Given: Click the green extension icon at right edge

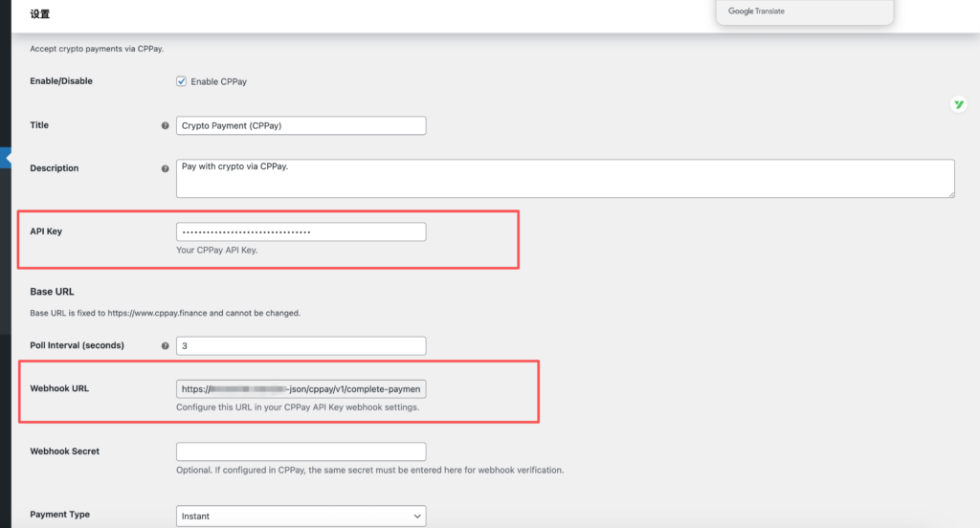Looking at the screenshot, I should click(958, 104).
